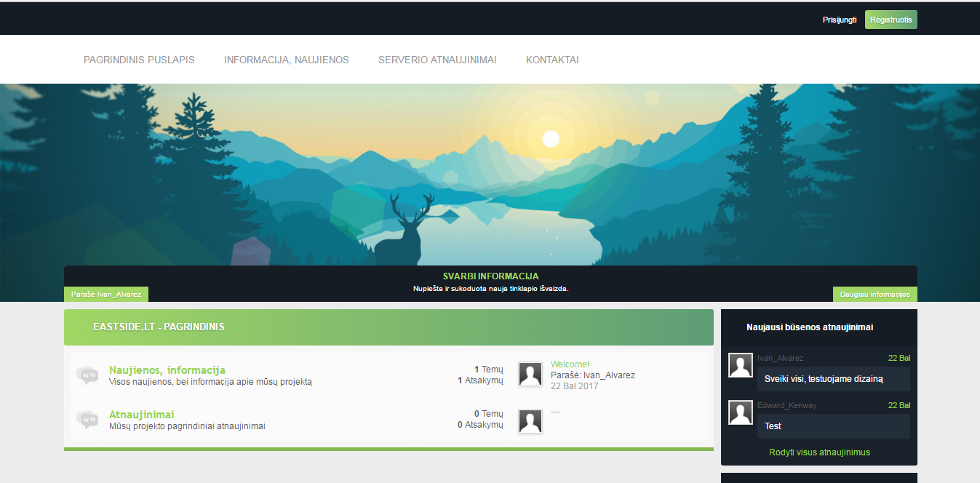Go to Pagrindinis puslapis in navigation
The height and width of the screenshot is (483, 980).
click(139, 60)
